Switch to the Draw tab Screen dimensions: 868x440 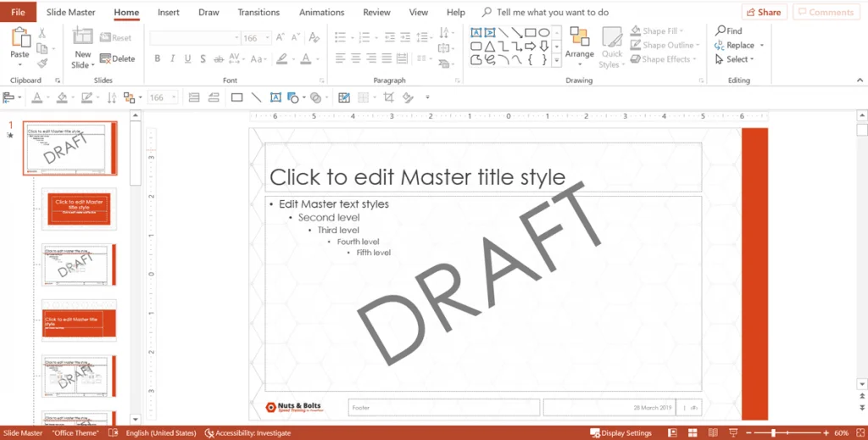coord(209,12)
